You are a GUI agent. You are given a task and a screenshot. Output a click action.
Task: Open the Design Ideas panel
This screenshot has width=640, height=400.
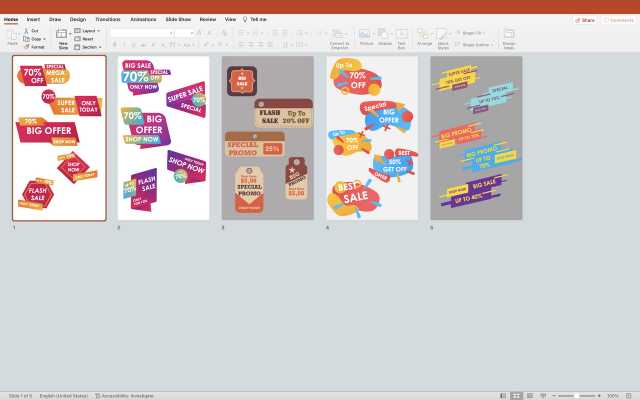tap(509, 36)
